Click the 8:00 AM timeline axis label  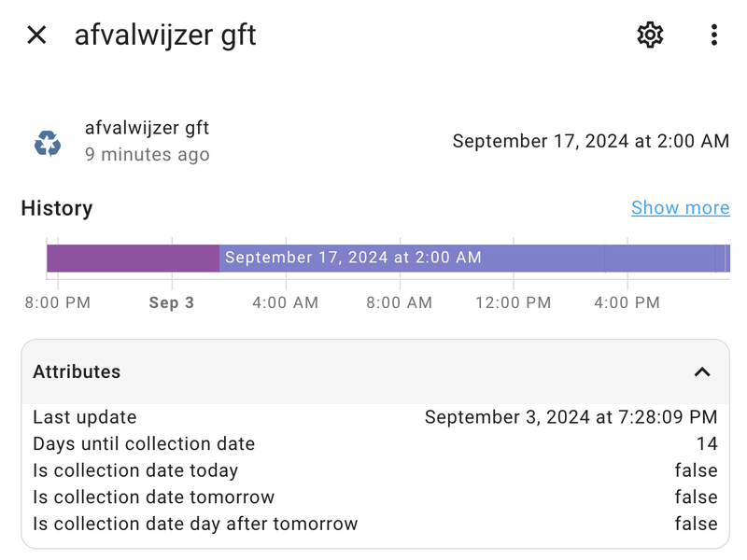click(399, 302)
